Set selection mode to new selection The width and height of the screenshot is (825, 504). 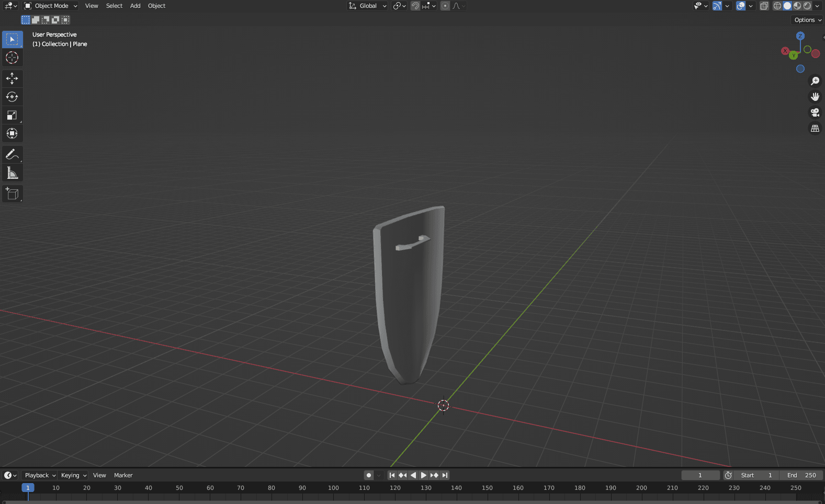pos(26,20)
